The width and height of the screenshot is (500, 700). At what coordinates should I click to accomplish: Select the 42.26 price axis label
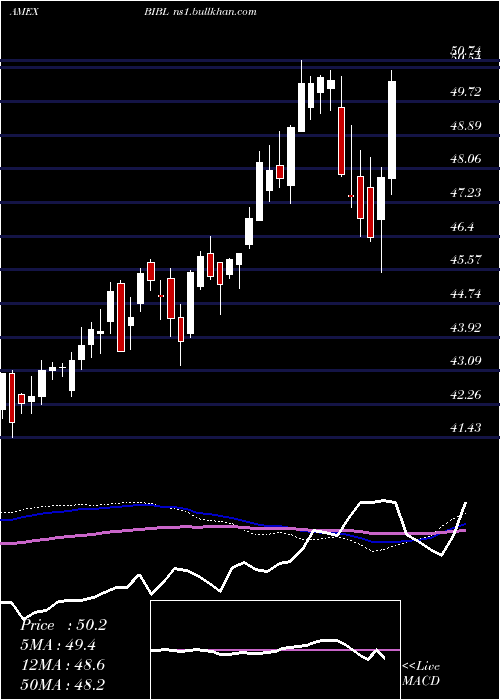tap(466, 395)
